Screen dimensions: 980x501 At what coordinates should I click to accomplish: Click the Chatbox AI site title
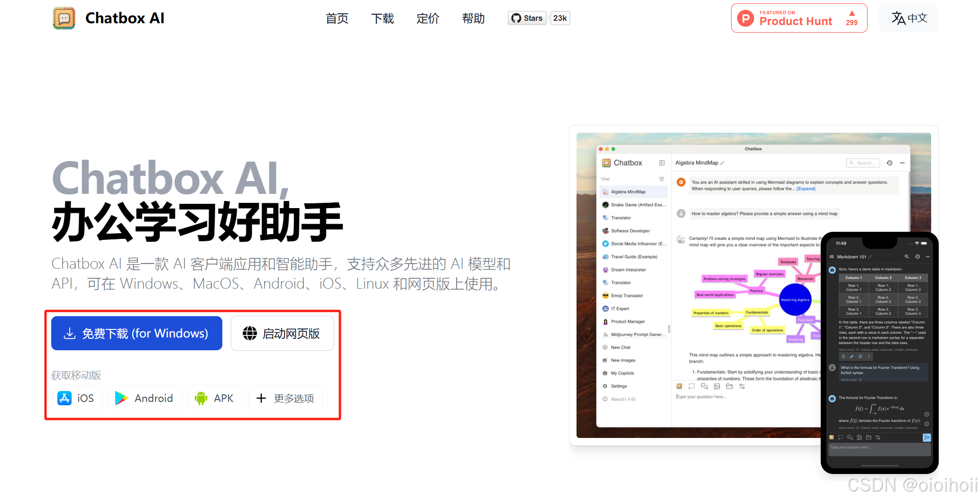click(x=125, y=18)
